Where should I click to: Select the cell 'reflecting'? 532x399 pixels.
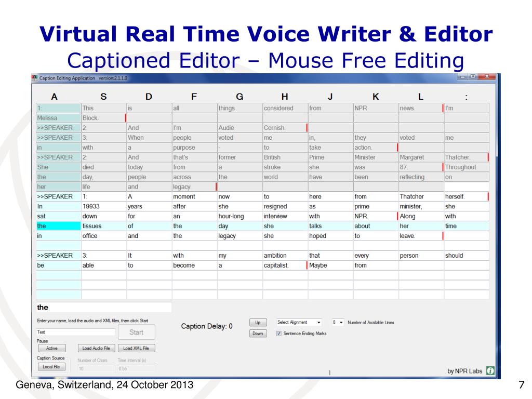click(421, 177)
